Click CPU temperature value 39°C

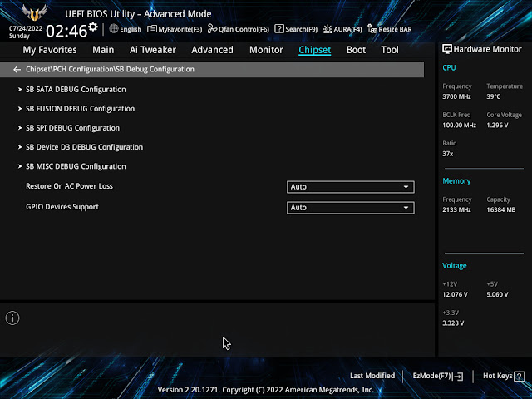493,96
